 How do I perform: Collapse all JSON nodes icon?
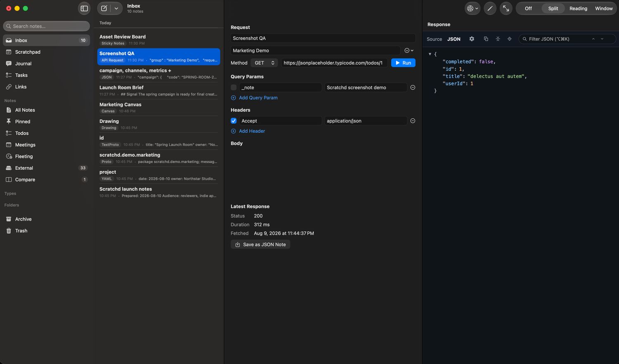point(498,39)
